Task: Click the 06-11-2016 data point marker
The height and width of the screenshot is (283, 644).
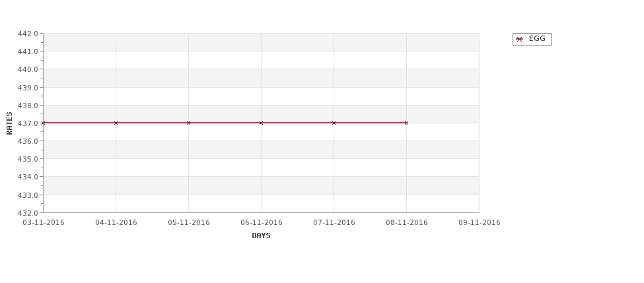Action: pyautogui.click(x=262, y=123)
